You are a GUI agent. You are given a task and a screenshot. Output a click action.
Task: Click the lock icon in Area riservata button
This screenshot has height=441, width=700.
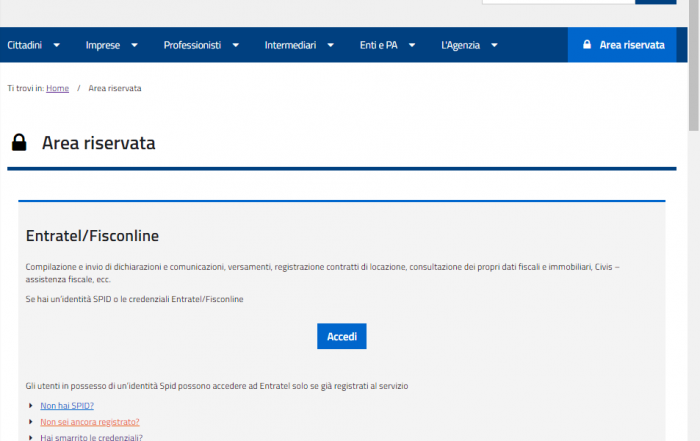pos(587,44)
